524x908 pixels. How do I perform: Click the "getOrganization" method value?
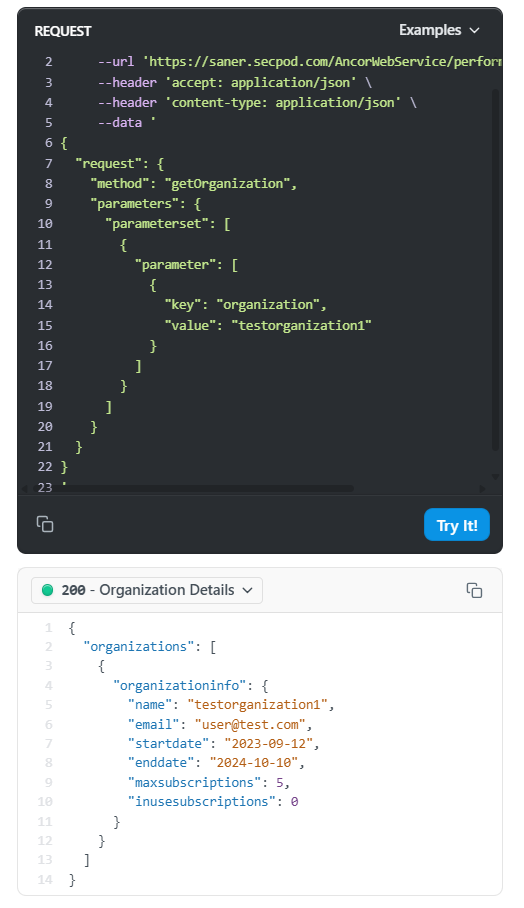230,184
